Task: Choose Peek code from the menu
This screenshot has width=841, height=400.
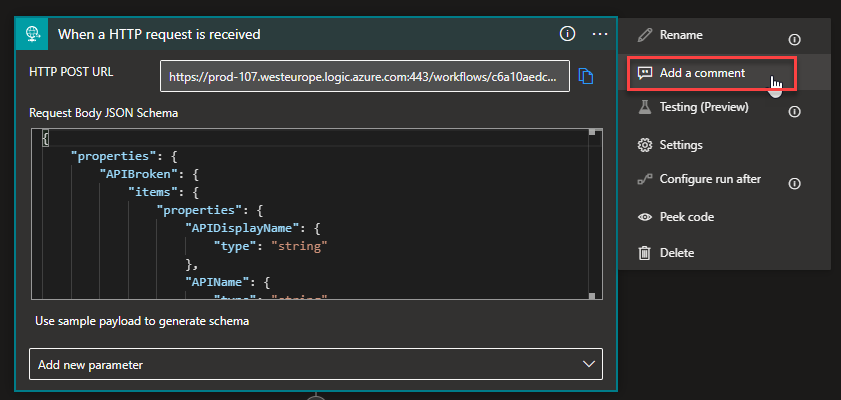Action: click(686, 216)
